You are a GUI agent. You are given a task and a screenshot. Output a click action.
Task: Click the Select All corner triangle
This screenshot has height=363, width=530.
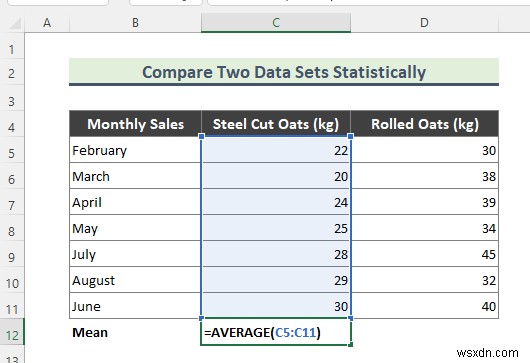coord(15,23)
